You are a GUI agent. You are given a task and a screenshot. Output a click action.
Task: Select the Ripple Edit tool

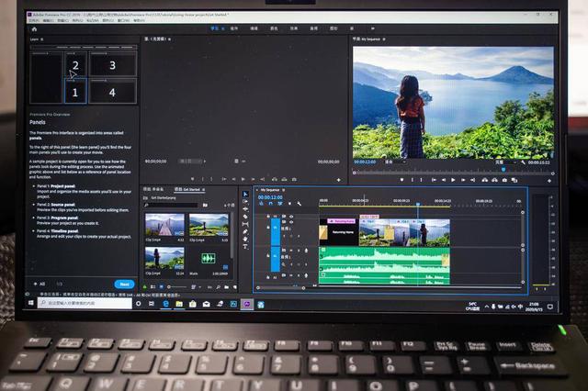[245, 209]
